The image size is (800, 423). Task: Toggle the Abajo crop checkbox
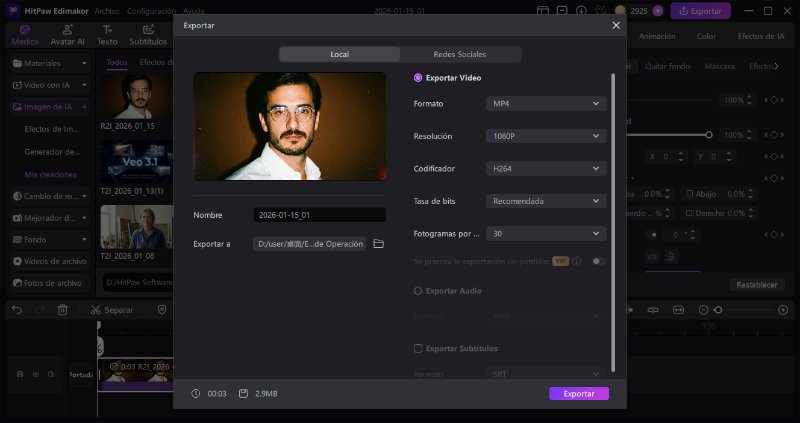[x=690, y=194]
